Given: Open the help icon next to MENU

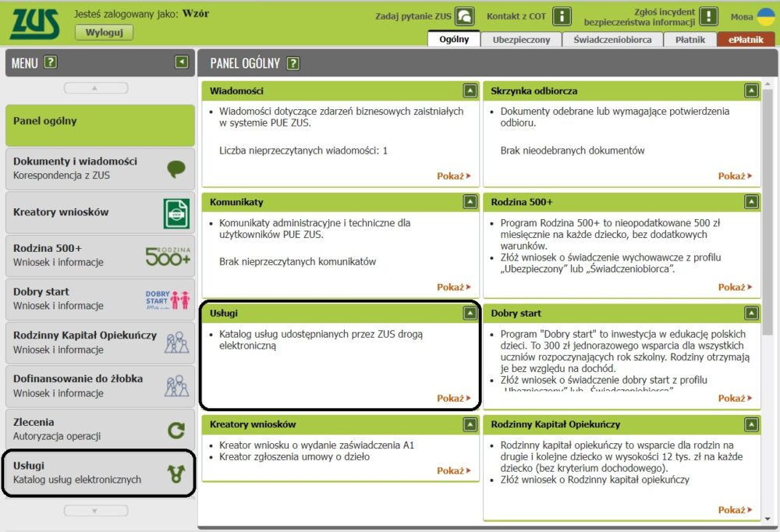Looking at the screenshot, I should click(x=51, y=62).
